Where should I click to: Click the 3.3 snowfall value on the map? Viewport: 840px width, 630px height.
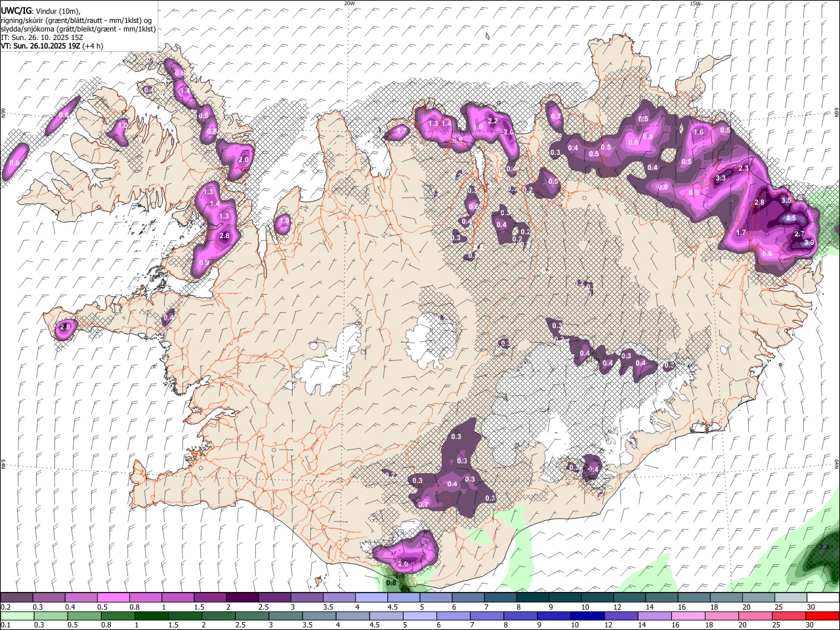click(721, 178)
